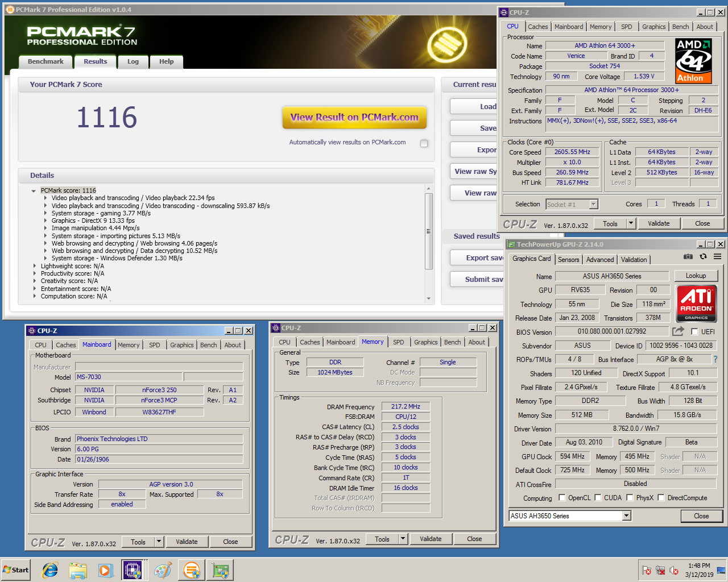Toggle the UEFI checkbox in GPU-Z
The image size is (728, 582).
694,331
